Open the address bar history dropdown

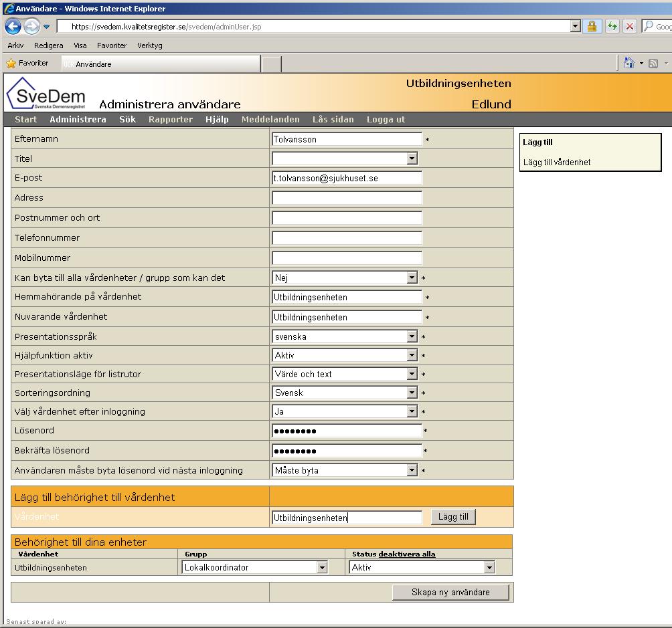[x=576, y=26]
